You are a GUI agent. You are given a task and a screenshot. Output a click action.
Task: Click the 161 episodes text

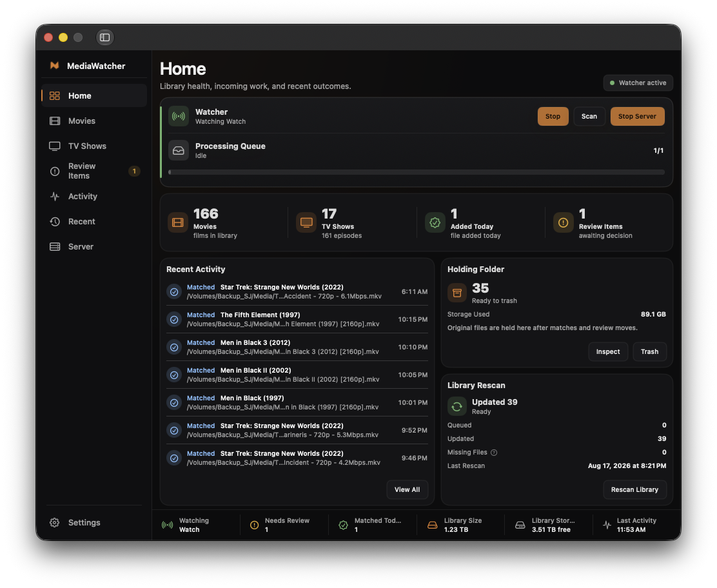(342, 236)
